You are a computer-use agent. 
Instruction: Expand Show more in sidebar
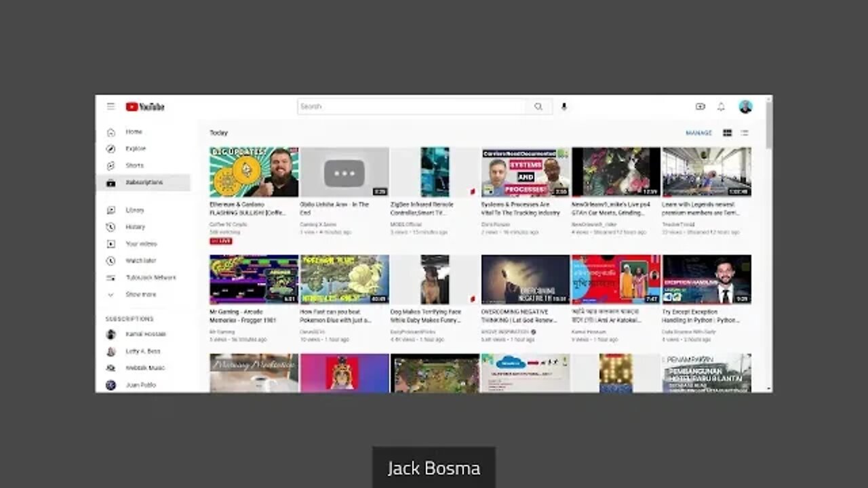click(x=140, y=295)
